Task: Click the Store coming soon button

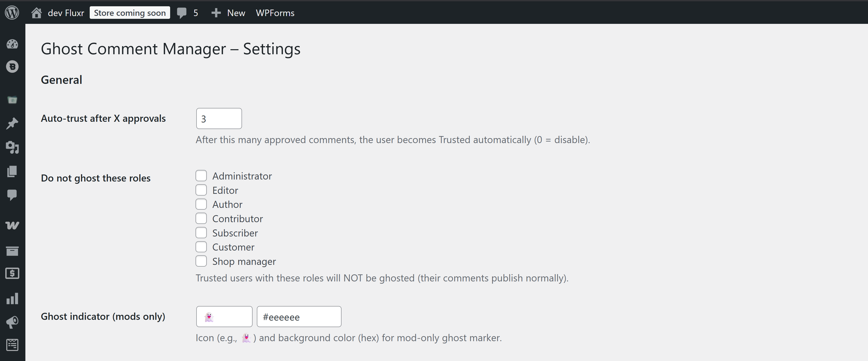Action: (x=130, y=13)
